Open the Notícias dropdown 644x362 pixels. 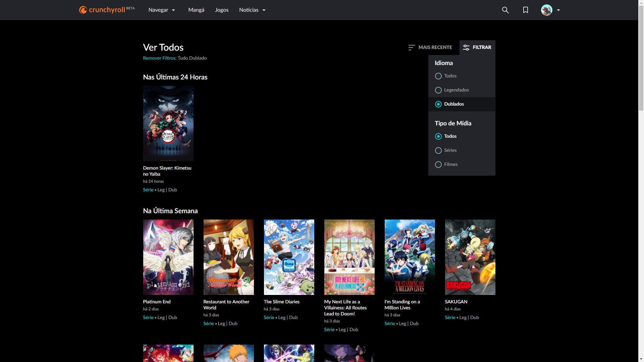click(253, 10)
